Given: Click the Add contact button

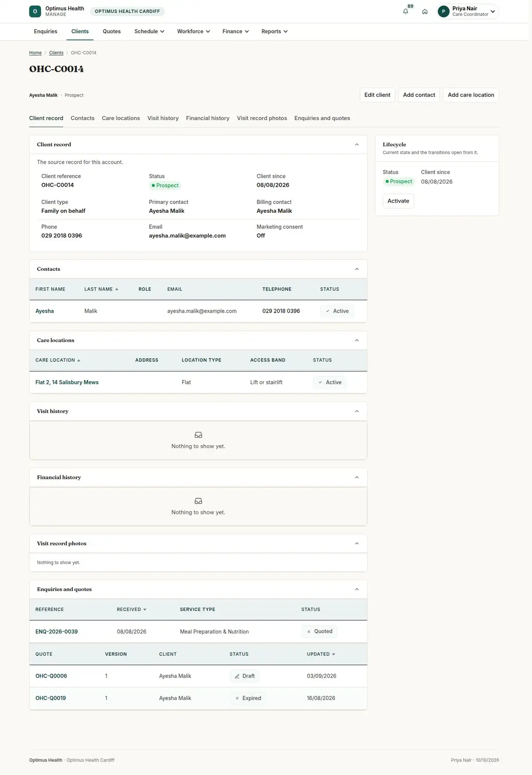Looking at the screenshot, I should 419,95.
